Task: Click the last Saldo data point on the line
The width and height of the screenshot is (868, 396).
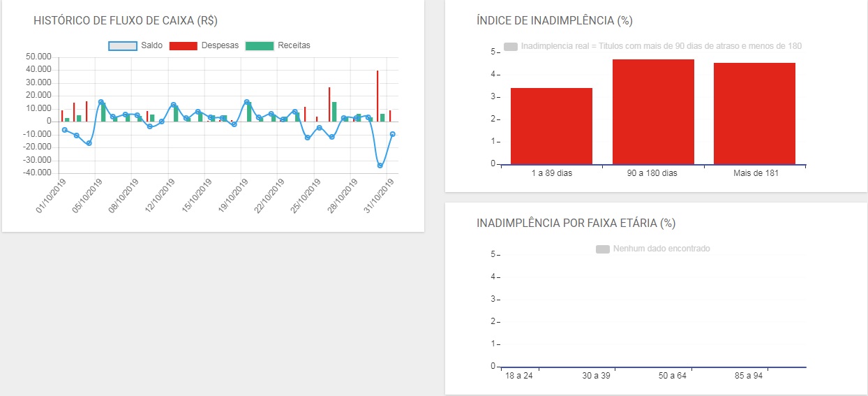Action: coord(393,134)
